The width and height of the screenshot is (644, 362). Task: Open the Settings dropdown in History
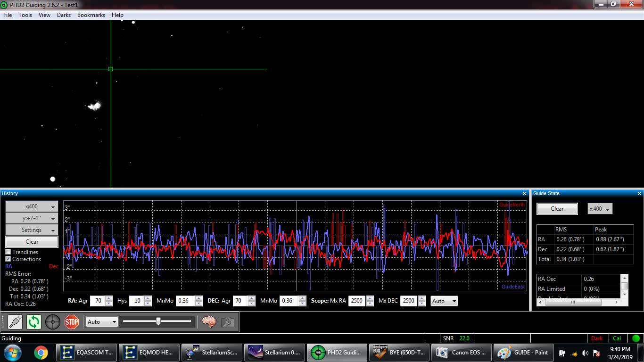[x=32, y=230]
